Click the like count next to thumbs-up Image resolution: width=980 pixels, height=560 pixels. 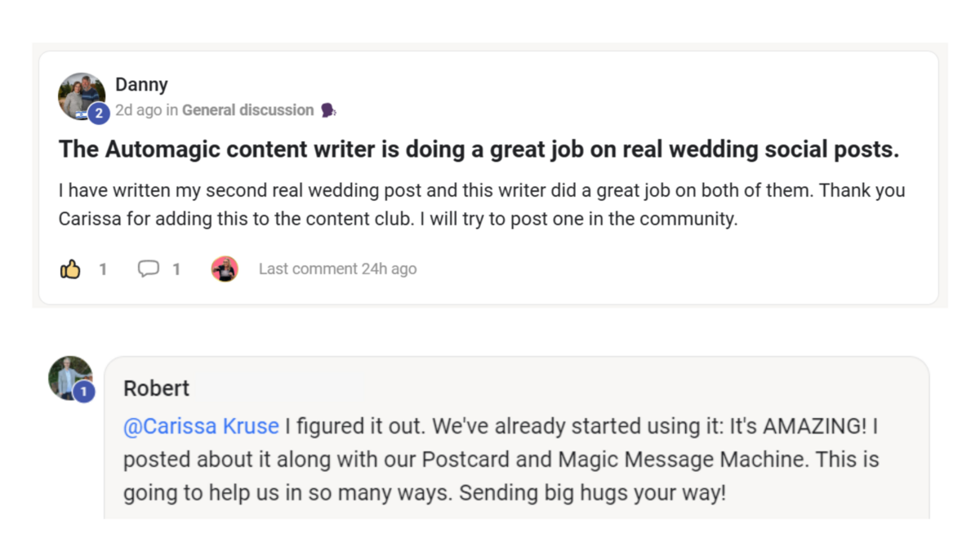click(x=103, y=269)
